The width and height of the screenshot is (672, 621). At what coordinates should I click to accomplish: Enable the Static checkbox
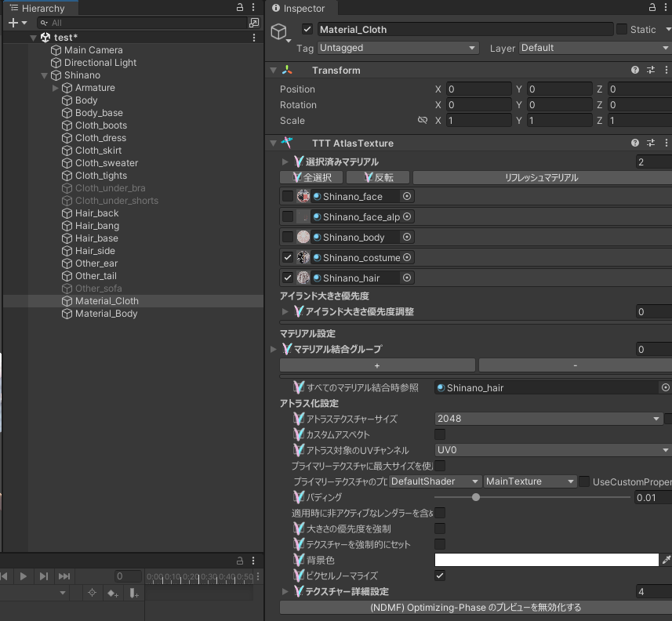click(x=622, y=29)
